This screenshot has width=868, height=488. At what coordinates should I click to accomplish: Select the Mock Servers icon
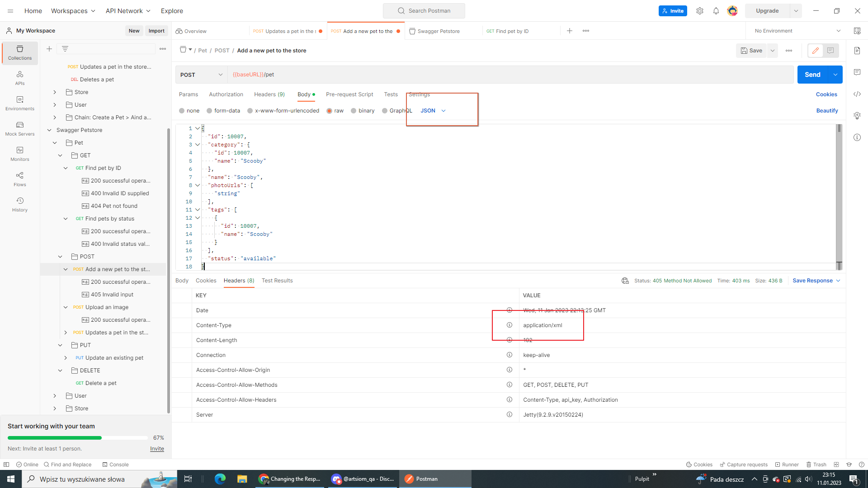[19, 128]
